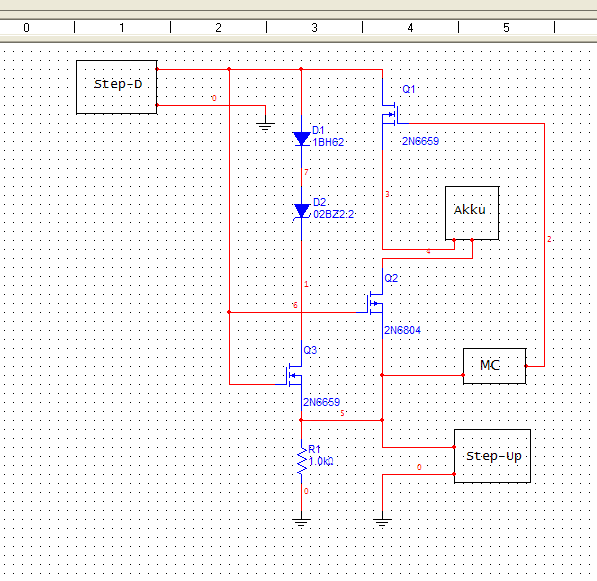Select resistor R1 symbol
The image size is (597, 581).
click(302, 461)
